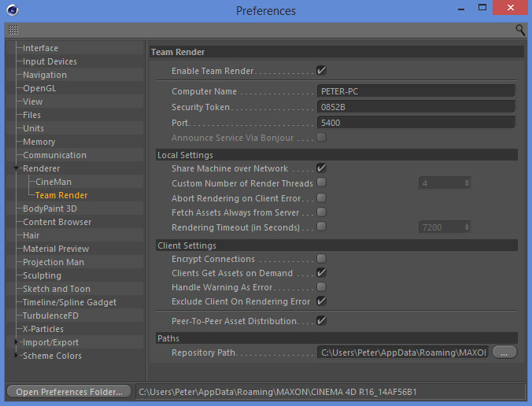
Task: Click the render threads stepper arrows
Action: pos(467,183)
